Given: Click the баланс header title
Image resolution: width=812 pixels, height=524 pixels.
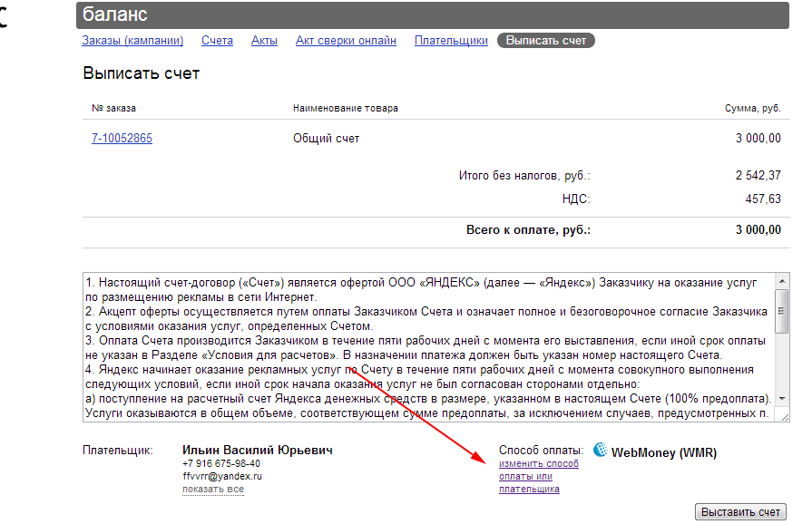Looking at the screenshot, I should pyautogui.click(x=115, y=15).
